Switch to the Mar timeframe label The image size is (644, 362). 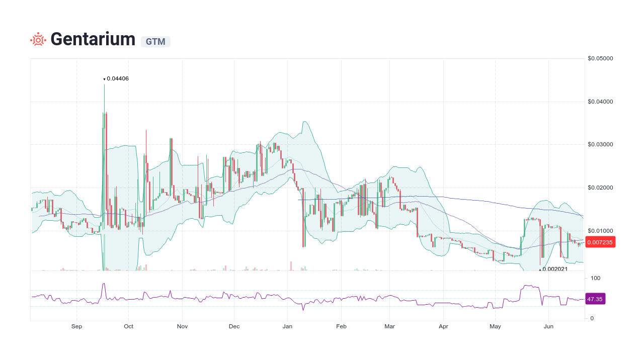click(390, 326)
